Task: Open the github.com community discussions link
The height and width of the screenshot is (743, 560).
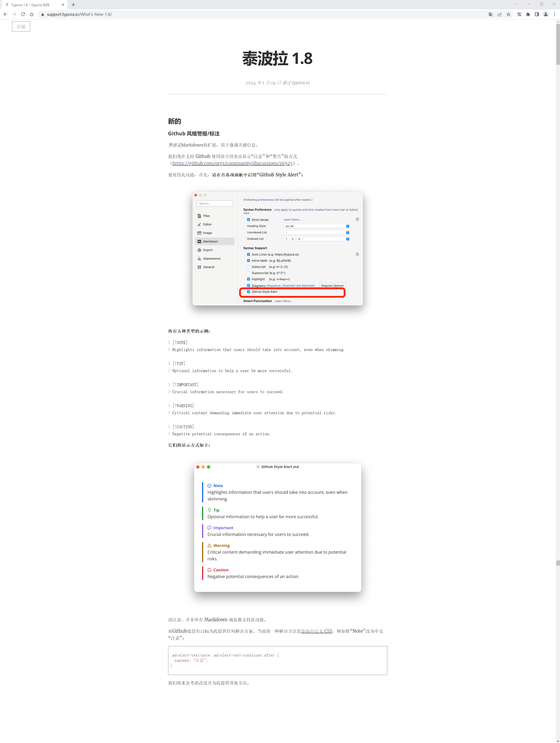Action: click(232, 163)
